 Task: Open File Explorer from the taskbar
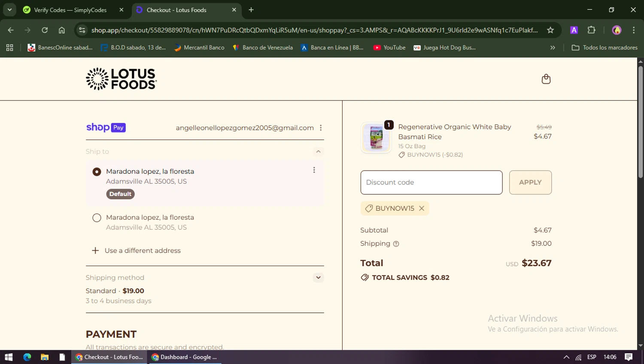pos(45,357)
